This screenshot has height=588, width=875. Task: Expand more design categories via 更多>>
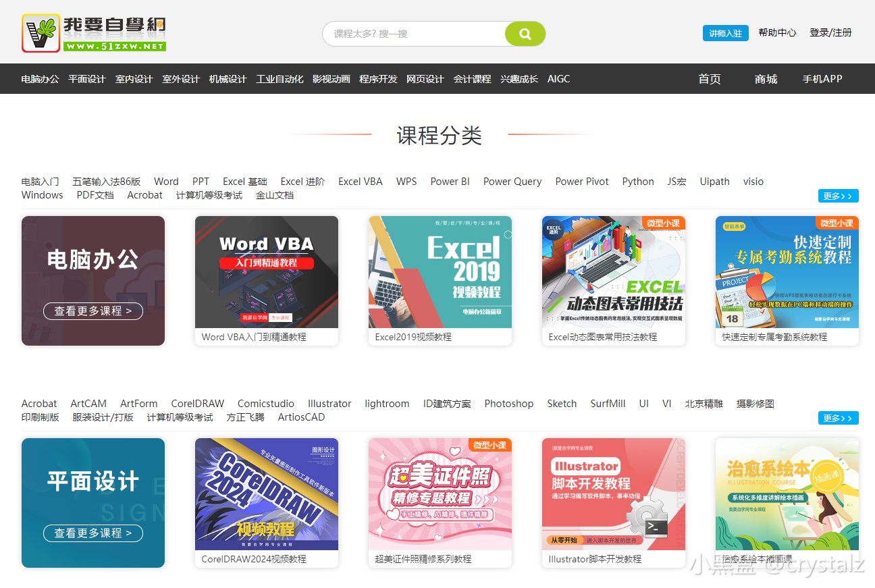click(x=837, y=418)
